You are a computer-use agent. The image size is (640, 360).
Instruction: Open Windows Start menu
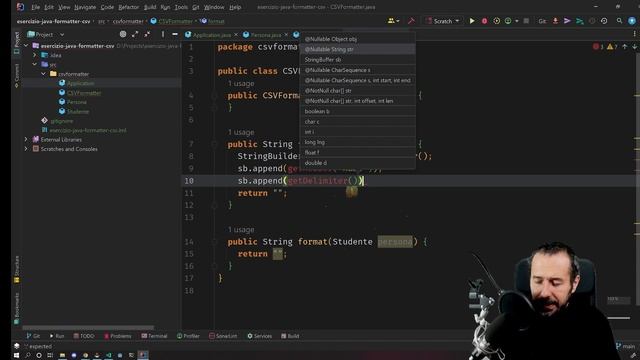[16, 355]
